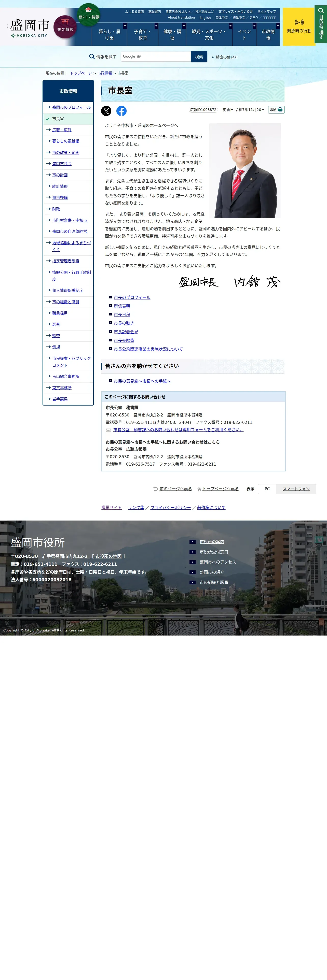Open 暮らし・届け出 navigation menu

coord(110,35)
